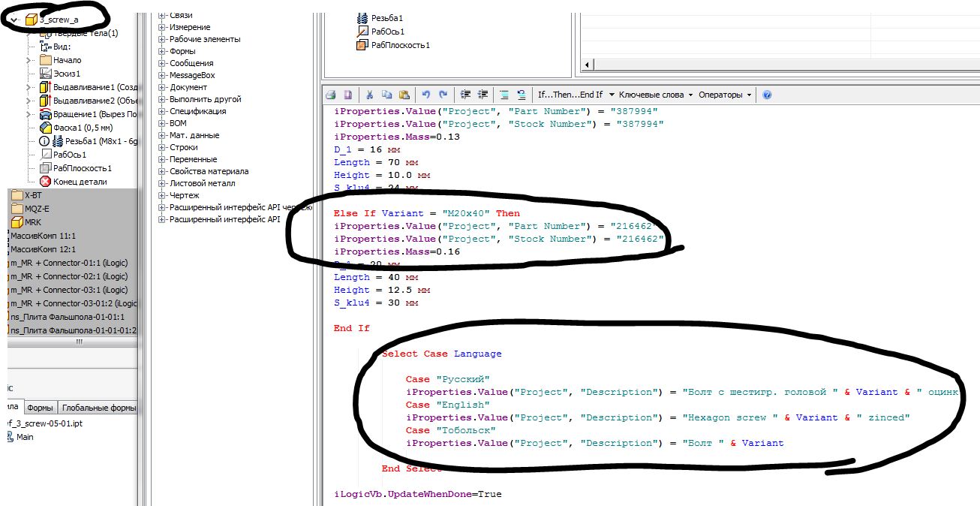
Task: Click the Print icon in the rule editor
Action: [x=332, y=94]
